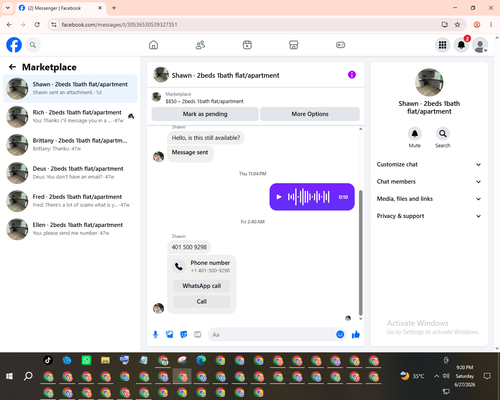Open a new browser tab
Viewport: 500px width, 400px height.
[114, 8]
